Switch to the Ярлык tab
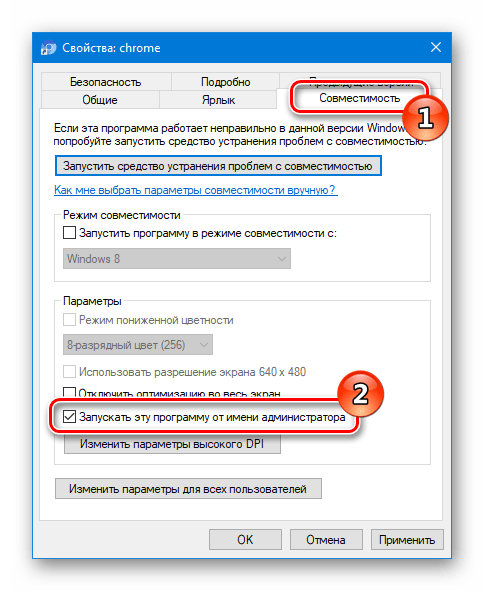This screenshot has height=591, width=484. click(218, 100)
